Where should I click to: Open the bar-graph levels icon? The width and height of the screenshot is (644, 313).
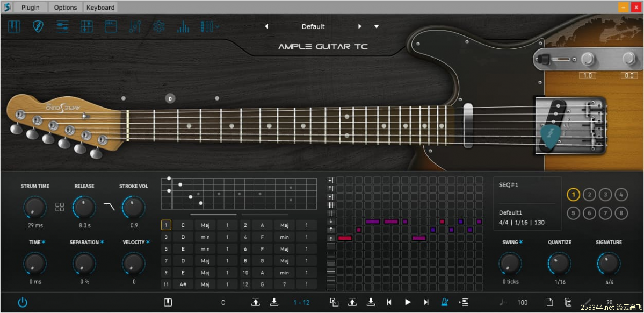tap(183, 27)
